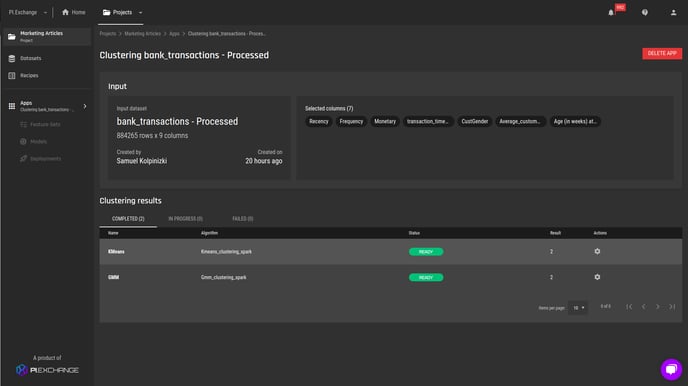Open the help lightbulb icon
Viewport: 688px width, 386px height.
[645, 12]
